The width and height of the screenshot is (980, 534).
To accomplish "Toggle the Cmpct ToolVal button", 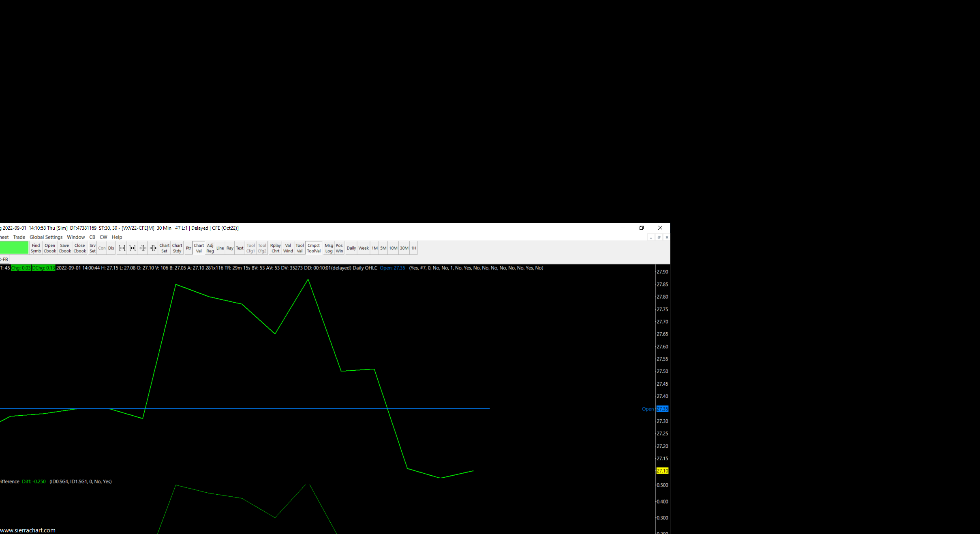I will (314, 248).
